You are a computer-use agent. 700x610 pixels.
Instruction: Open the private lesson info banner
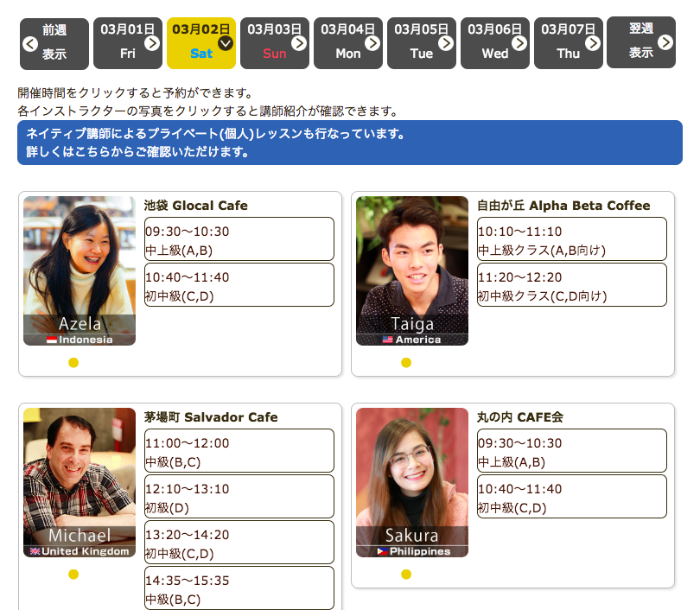click(349, 143)
